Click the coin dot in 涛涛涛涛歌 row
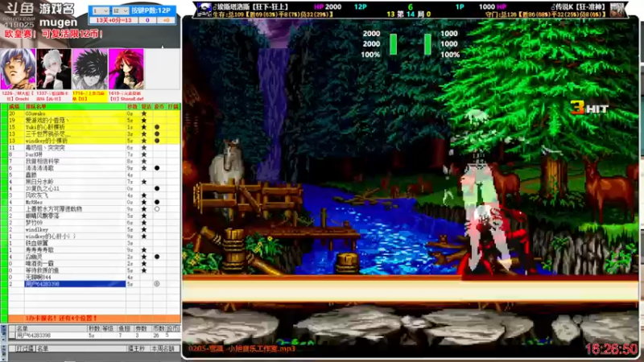Screen dimensions: 644x362 [x=157, y=168]
